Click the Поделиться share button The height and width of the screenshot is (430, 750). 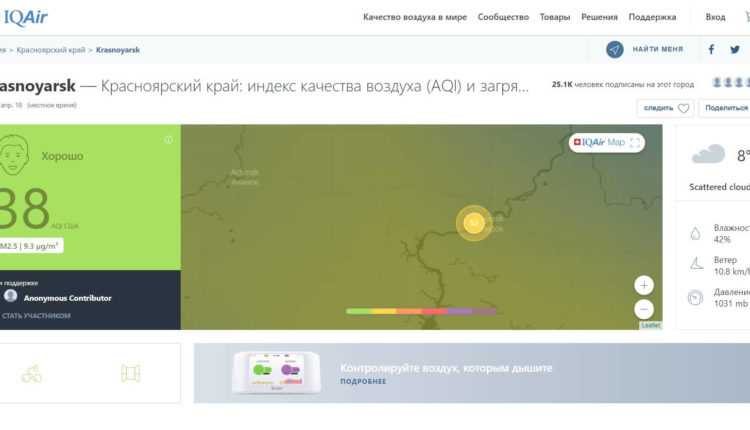tap(726, 108)
